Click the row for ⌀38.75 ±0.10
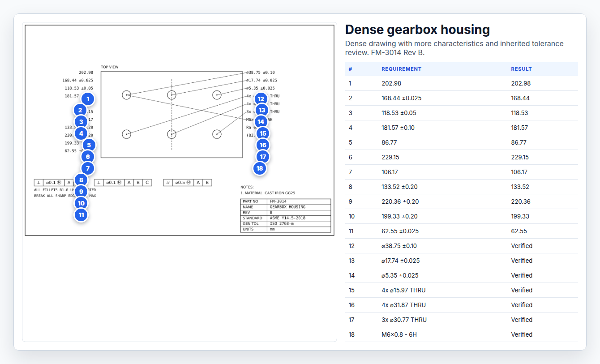Screen dimensions: 600x364 pos(461,246)
